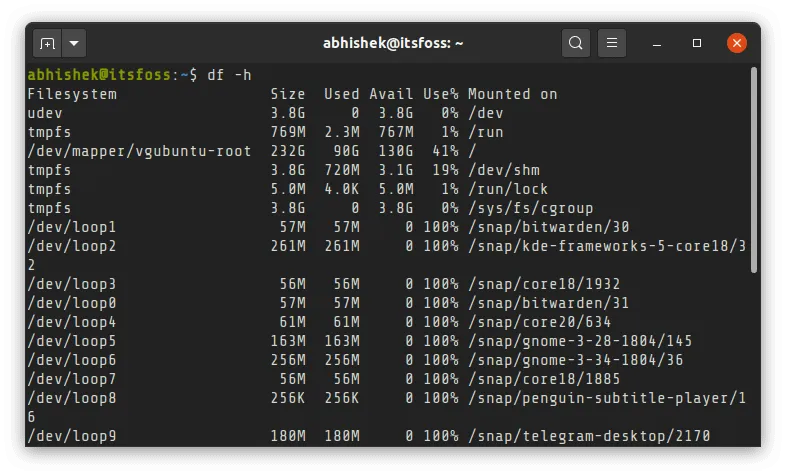Click the Filesystem column header

pyautogui.click(x=72, y=94)
